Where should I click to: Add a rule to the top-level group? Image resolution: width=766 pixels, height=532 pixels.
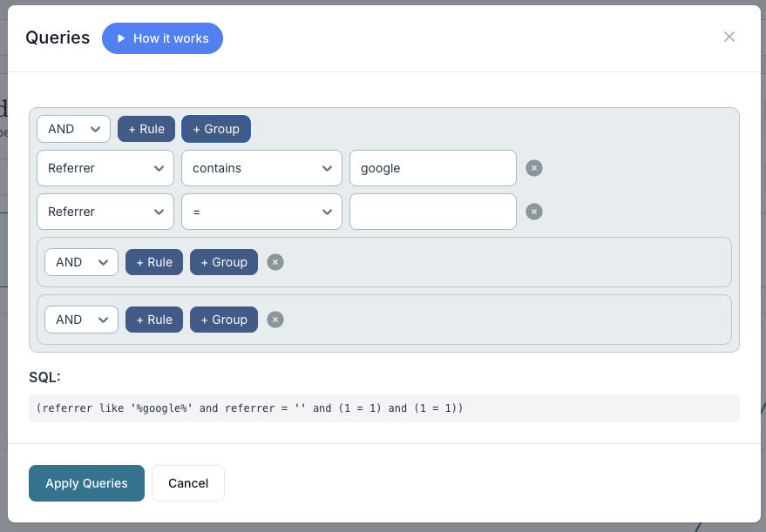tap(146, 129)
